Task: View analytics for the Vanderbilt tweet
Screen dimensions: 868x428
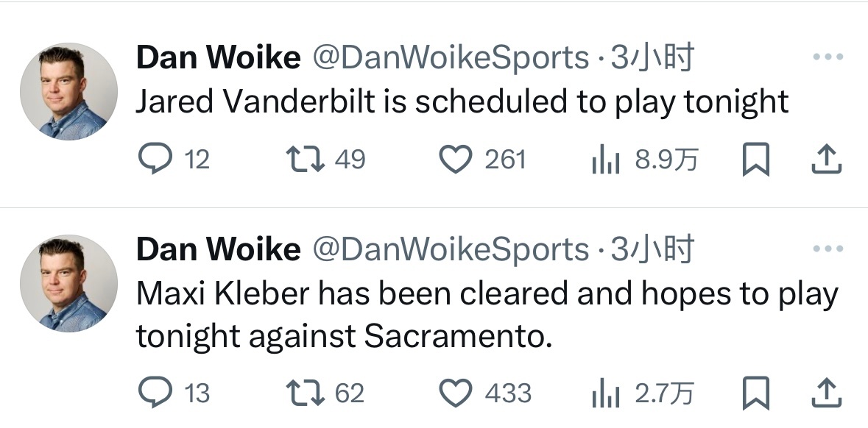Action: (x=607, y=160)
